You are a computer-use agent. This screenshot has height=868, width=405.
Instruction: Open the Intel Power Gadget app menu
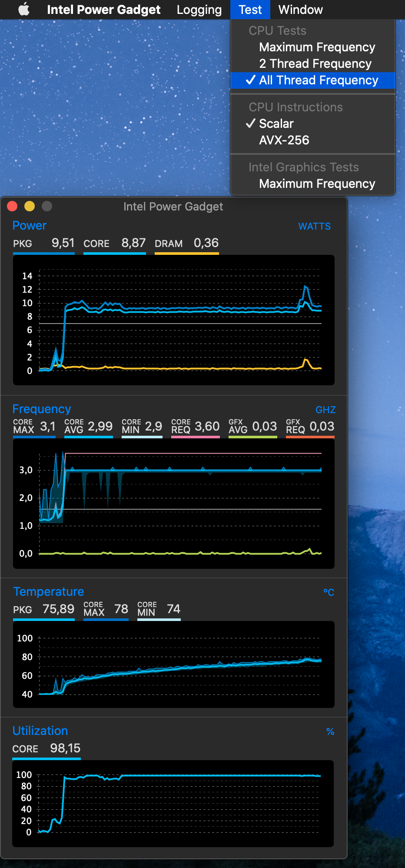pos(103,10)
